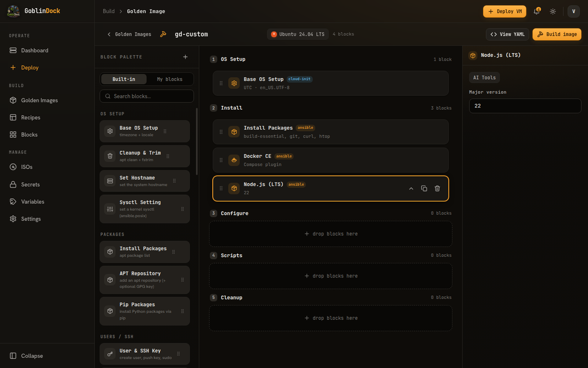
Task: Click the OS Setup stage heading
Action: click(x=233, y=59)
